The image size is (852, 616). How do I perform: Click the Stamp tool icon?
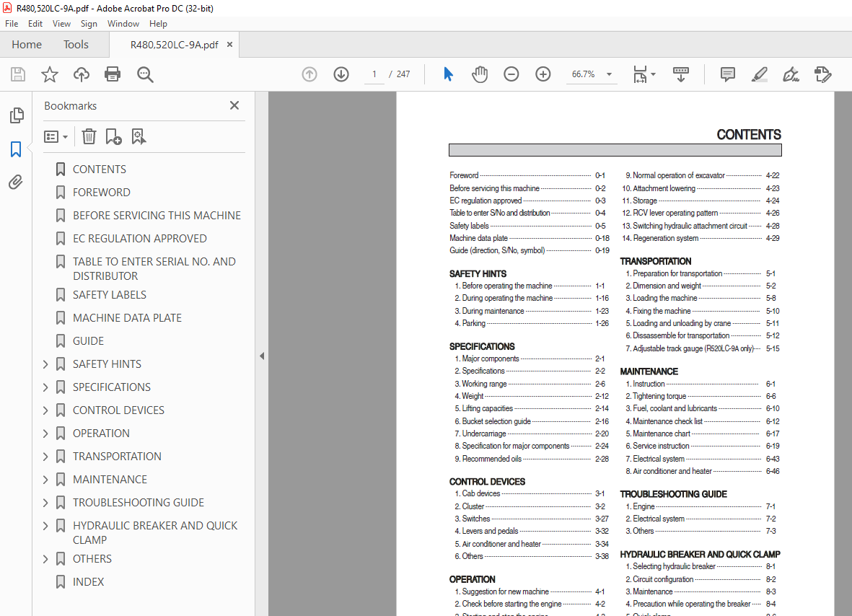click(823, 74)
